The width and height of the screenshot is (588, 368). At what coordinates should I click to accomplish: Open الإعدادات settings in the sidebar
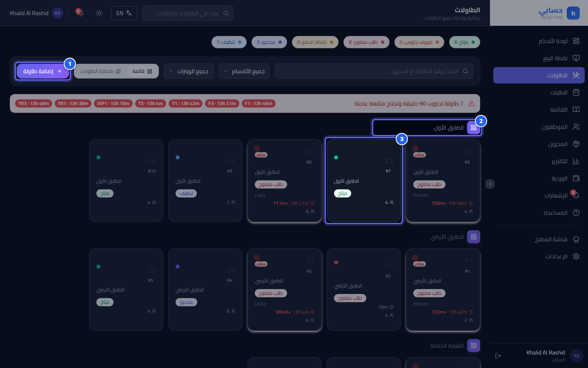pyautogui.click(x=539, y=256)
